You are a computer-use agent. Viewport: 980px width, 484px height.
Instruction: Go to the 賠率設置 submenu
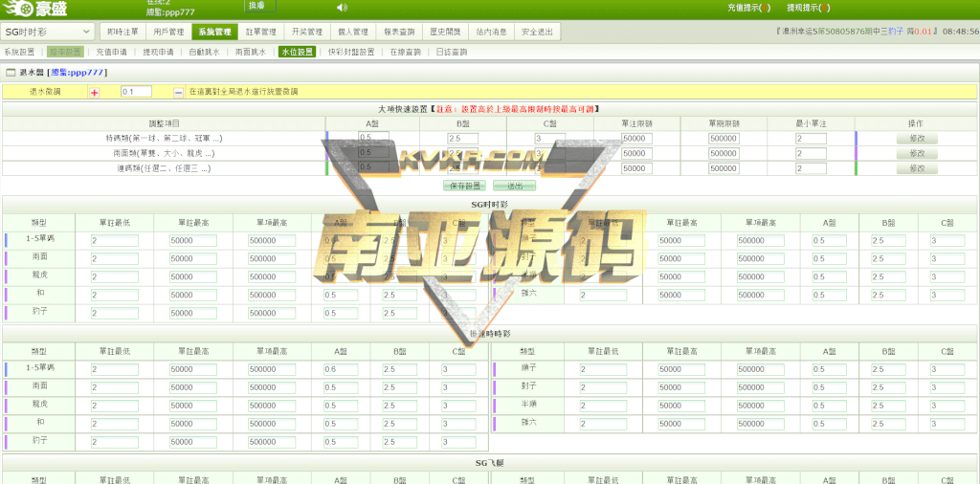tap(66, 52)
